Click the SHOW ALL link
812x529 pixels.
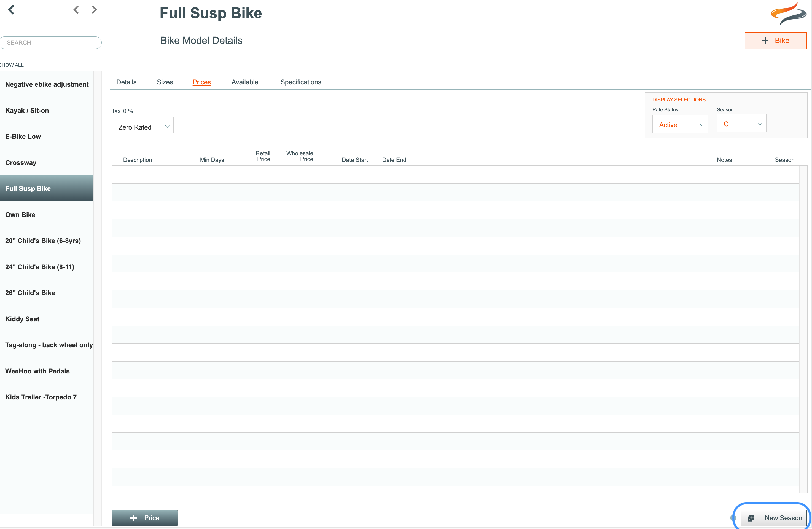(12, 65)
